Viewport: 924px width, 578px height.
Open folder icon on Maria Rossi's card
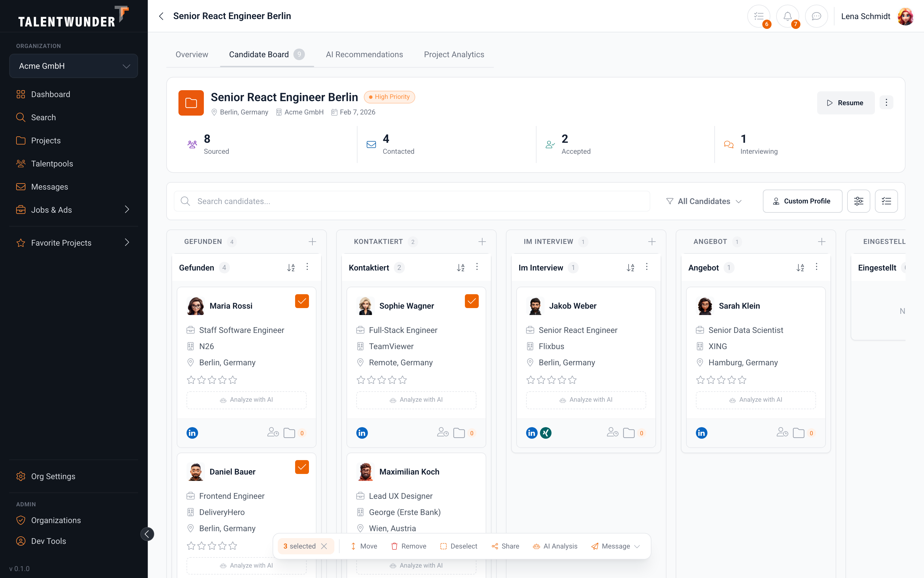click(x=289, y=433)
